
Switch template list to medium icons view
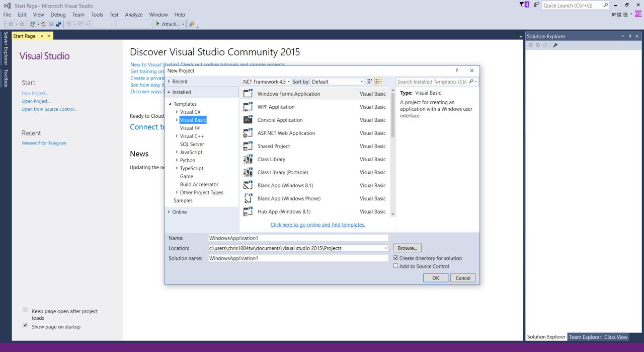[370, 82]
